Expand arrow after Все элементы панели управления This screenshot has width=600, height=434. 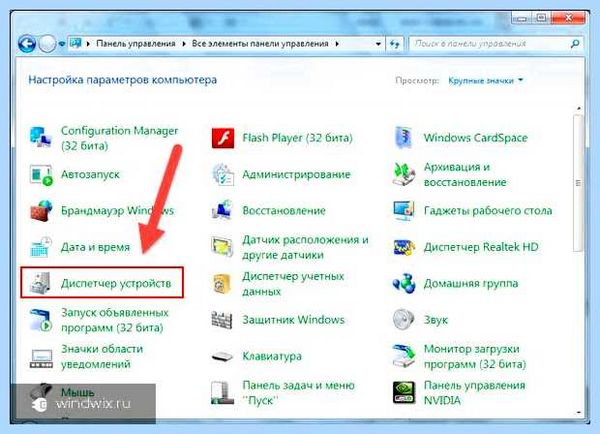[337, 44]
